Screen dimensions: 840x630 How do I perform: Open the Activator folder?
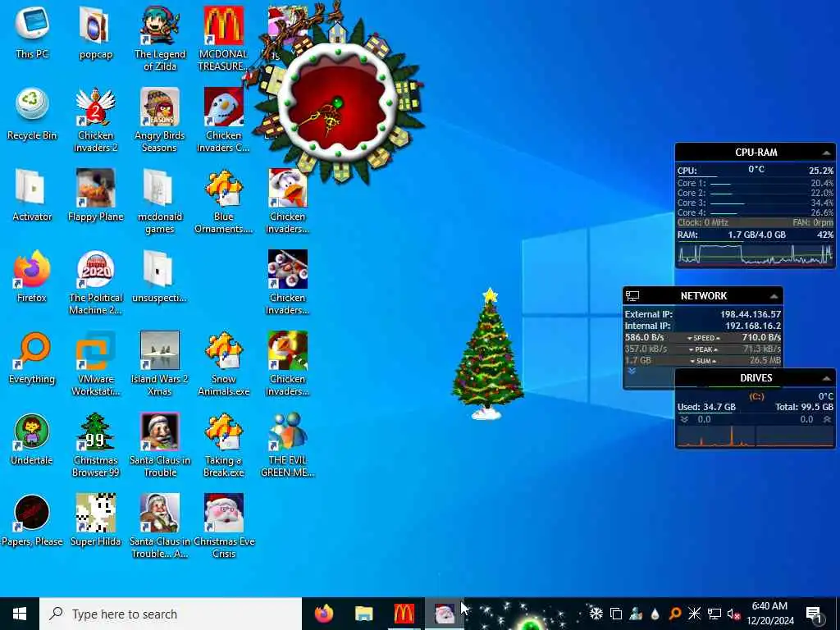pos(32,195)
